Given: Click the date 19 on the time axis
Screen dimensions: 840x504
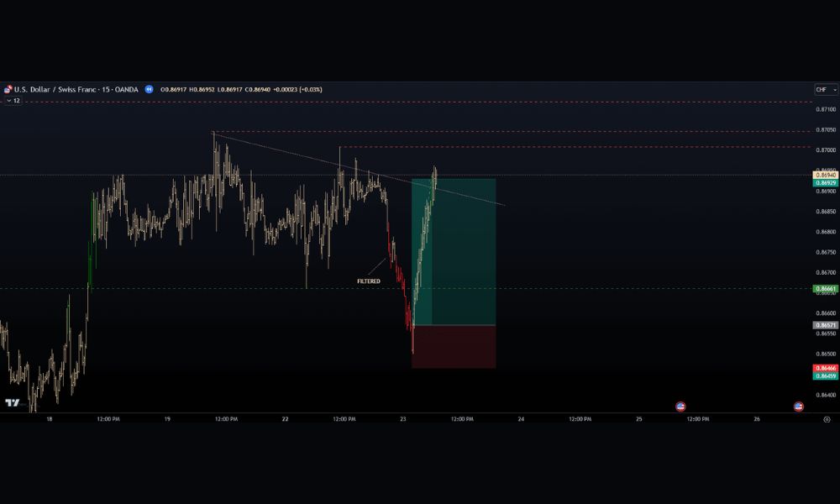Looking at the screenshot, I should (167, 418).
